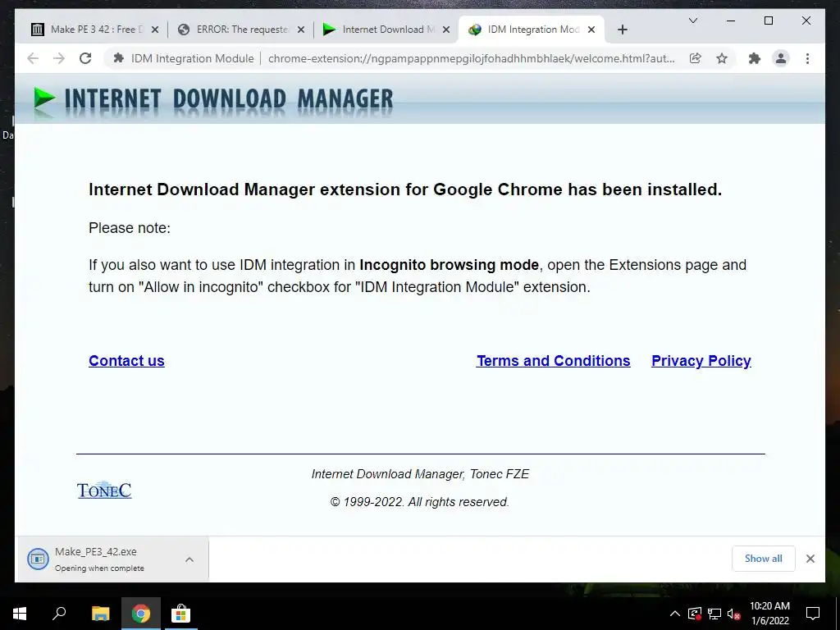Image resolution: width=840 pixels, height=630 pixels.
Task: Close the downloads bar
Action: click(810, 559)
